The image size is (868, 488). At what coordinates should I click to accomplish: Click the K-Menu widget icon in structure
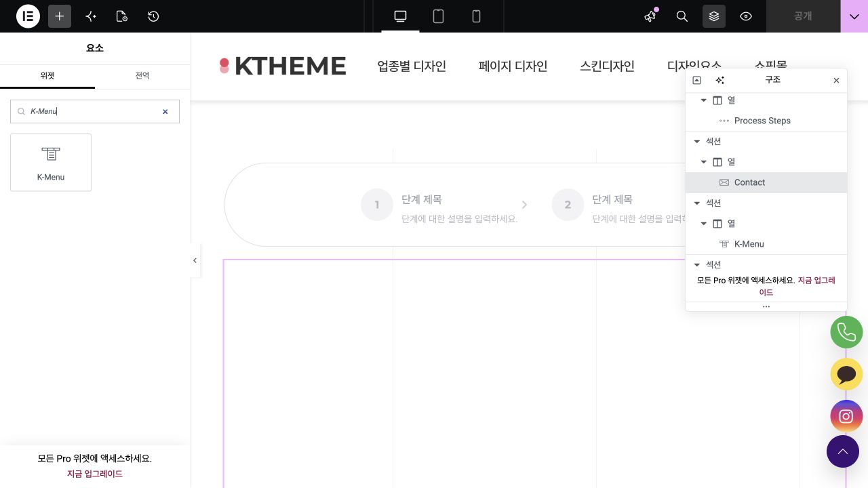(x=724, y=244)
